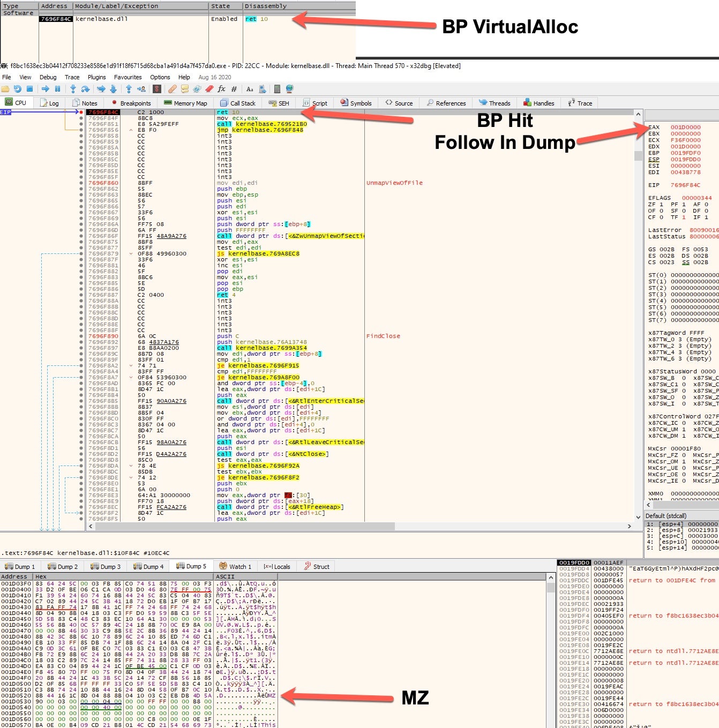The image size is (719, 728).
Task: Open the calculator tool icon
Action: [277, 89]
